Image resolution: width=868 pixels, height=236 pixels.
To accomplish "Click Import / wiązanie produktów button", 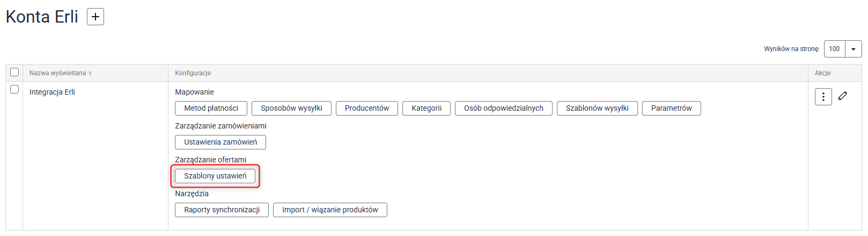I will (330, 210).
